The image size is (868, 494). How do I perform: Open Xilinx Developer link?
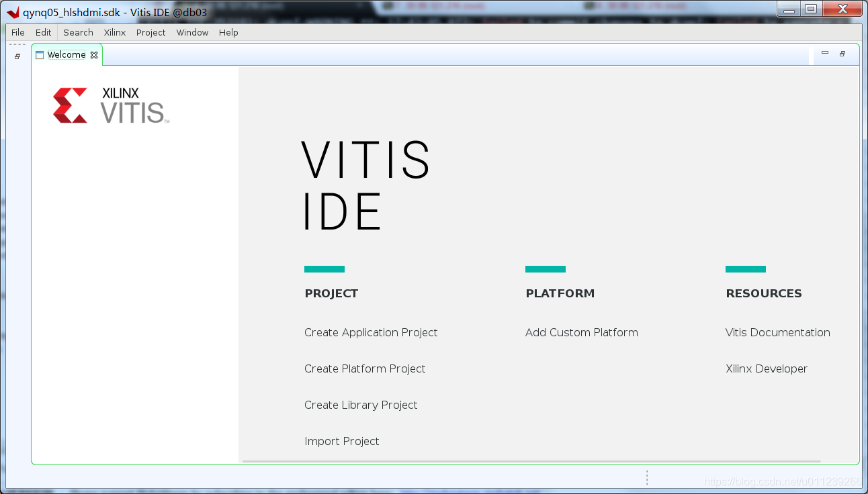(767, 368)
